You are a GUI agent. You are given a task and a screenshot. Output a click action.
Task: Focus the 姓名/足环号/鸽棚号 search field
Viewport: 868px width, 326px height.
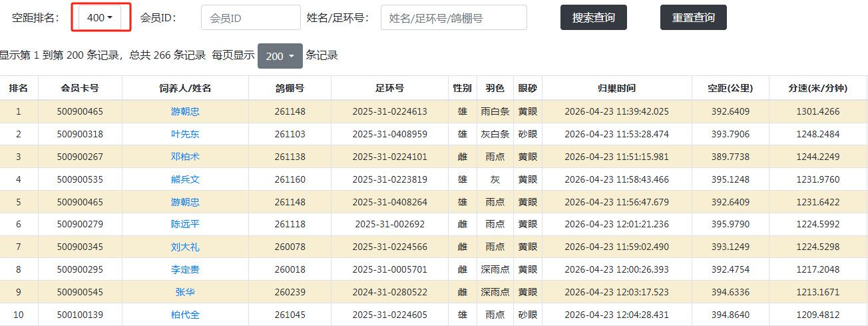(453, 18)
